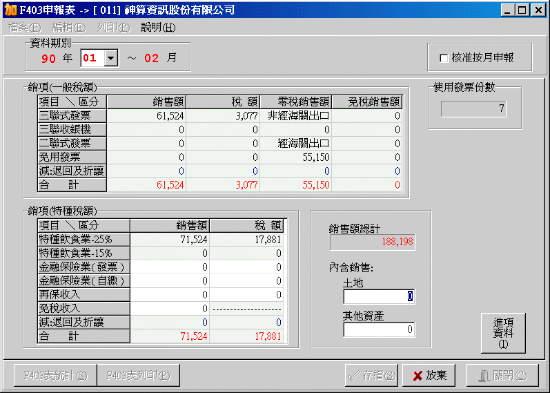
Task: Click the F403 application icon in title bar
Action: (10, 10)
